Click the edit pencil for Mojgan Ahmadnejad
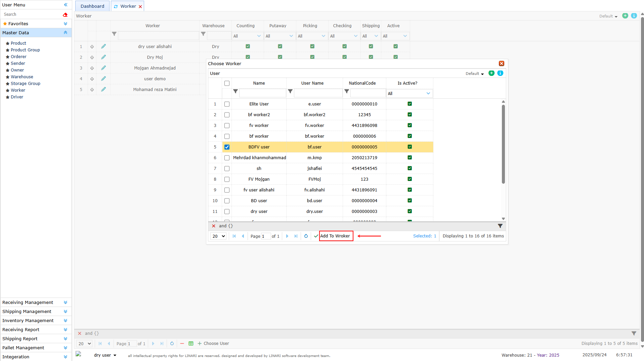This screenshot has width=644, height=361. pos(103,68)
